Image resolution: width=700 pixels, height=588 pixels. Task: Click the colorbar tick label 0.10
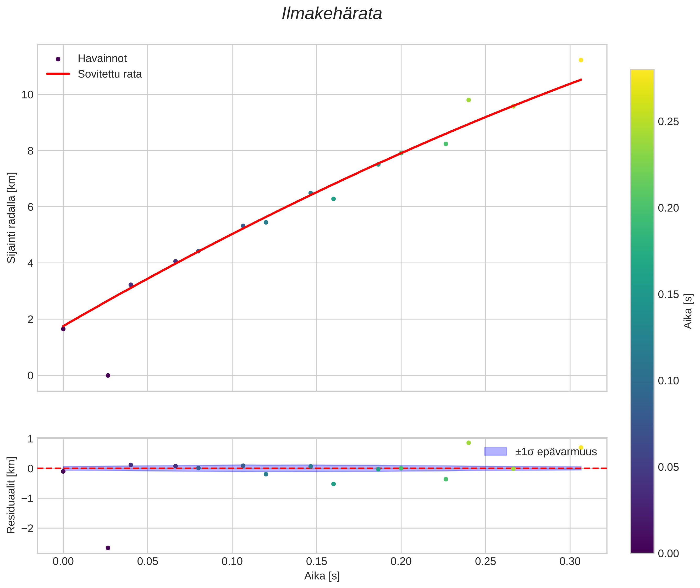668,381
